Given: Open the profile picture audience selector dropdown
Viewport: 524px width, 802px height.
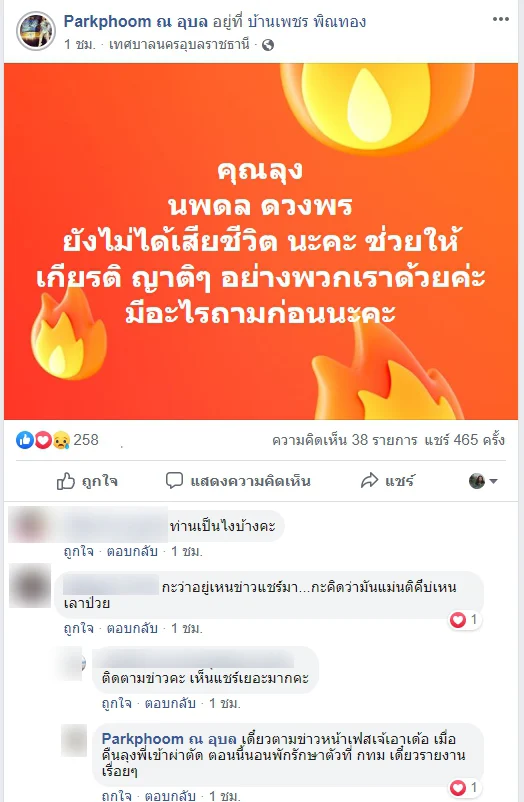Looking at the screenshot, I should pos(483,481).
